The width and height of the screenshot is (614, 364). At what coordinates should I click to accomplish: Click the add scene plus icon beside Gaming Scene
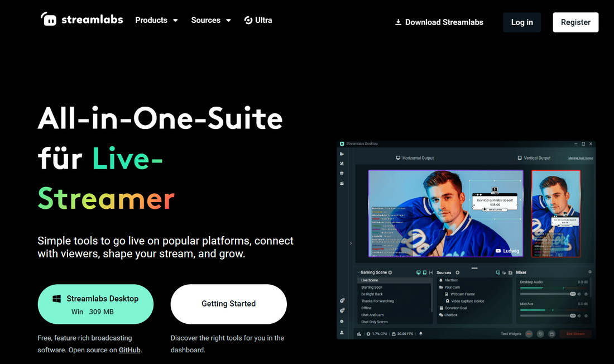click(390, 272)
